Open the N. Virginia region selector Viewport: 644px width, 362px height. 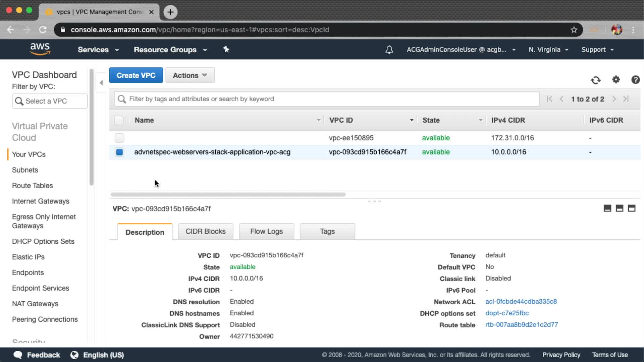(548, 50)
